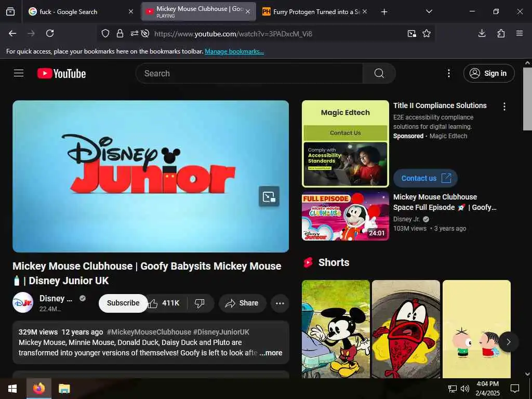Close the Google Search tab

point(131,11)
